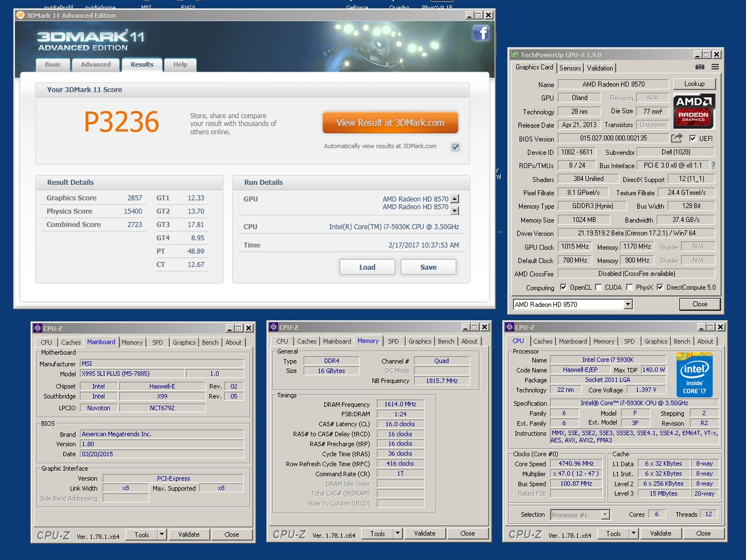Open Tools dropdown arrow in Memory CPU-Z window
746x560 pixels.
[x=397, y=533]
